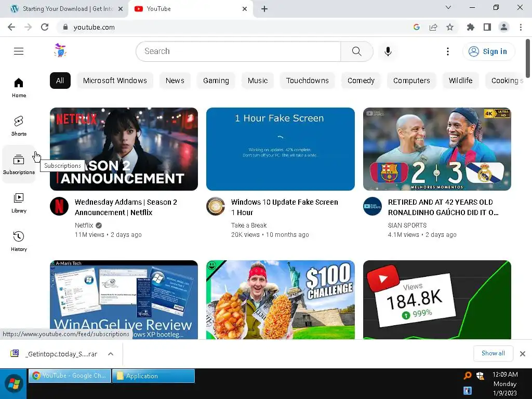Click the page vertical scrollbar thumb
Viewport: 532px width, 399px height.
(528, 58)
